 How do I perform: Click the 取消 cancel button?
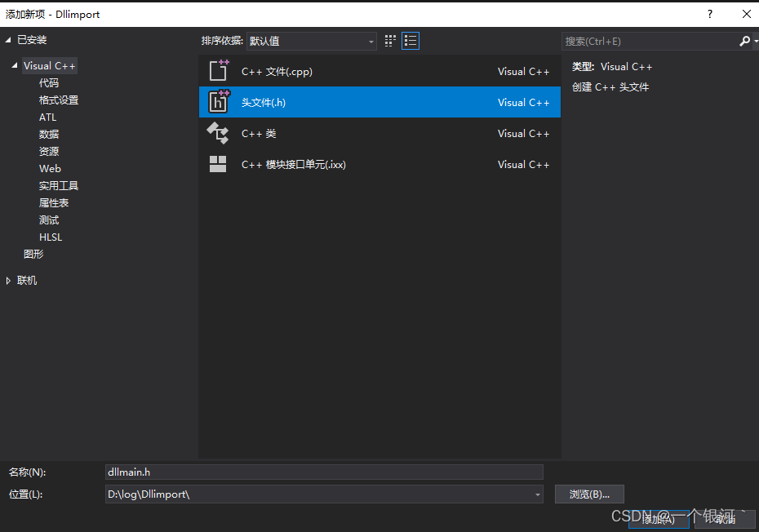coord(725,520)
